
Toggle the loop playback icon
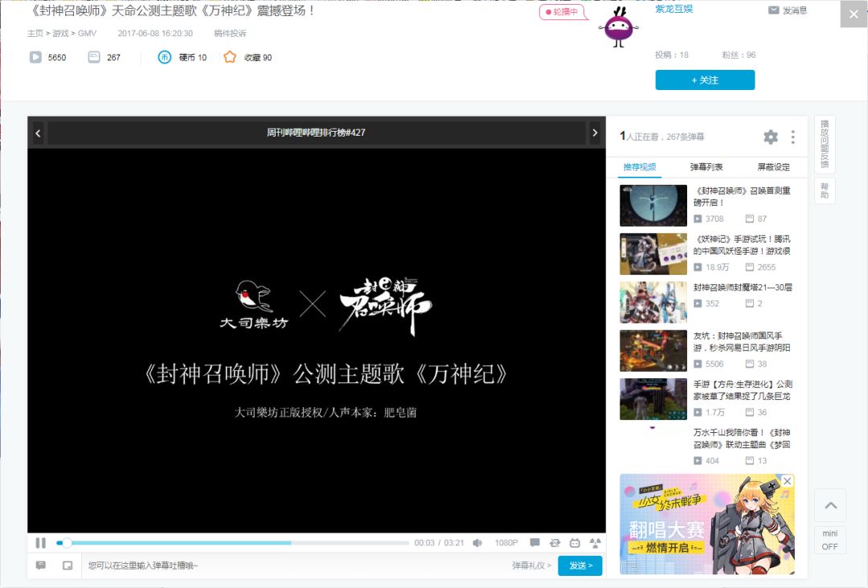[555, 543]
